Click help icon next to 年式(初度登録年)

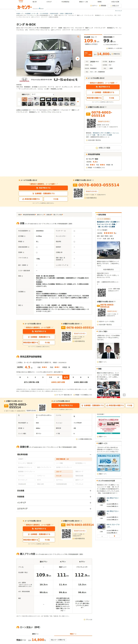click(30, 231)
